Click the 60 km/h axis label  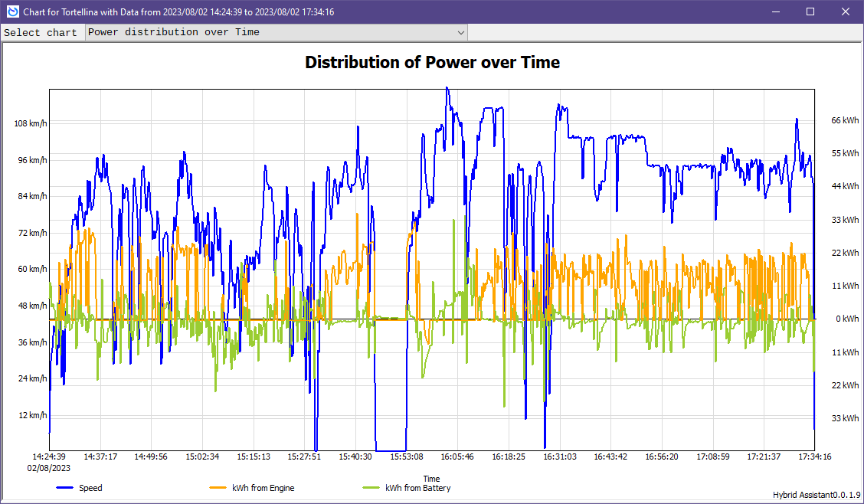(32, 269)
